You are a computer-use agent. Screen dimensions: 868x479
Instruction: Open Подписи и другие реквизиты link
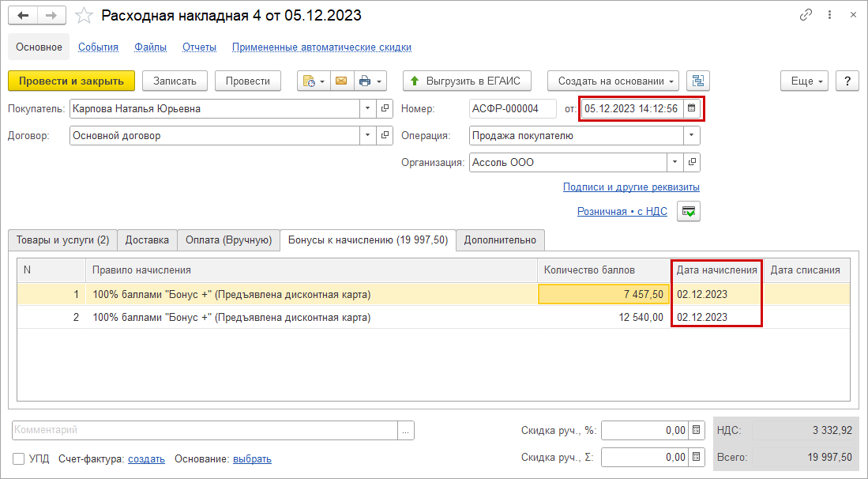[631, 187]
